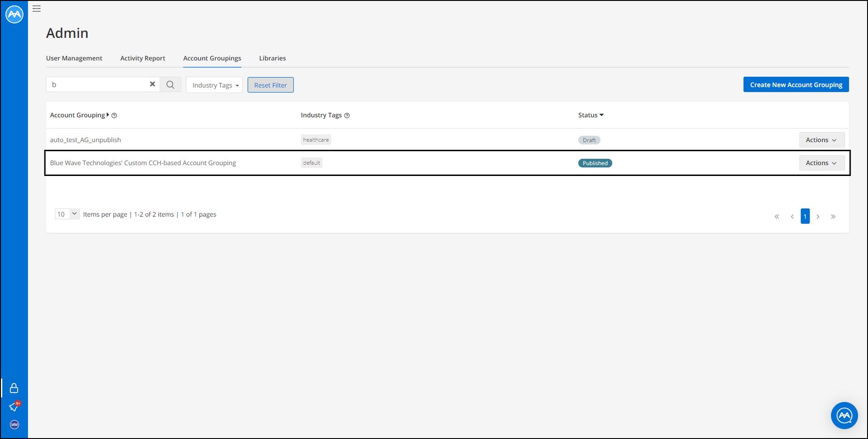Open the hamburger navigation menu
The image size is (868, 439).
coord(36,8)
